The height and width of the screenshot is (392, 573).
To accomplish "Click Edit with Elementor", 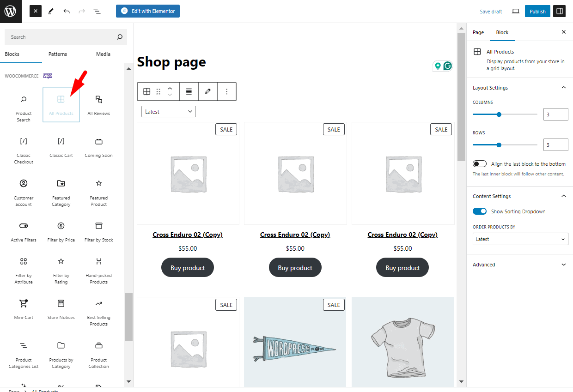I will (x=147, y=11).
